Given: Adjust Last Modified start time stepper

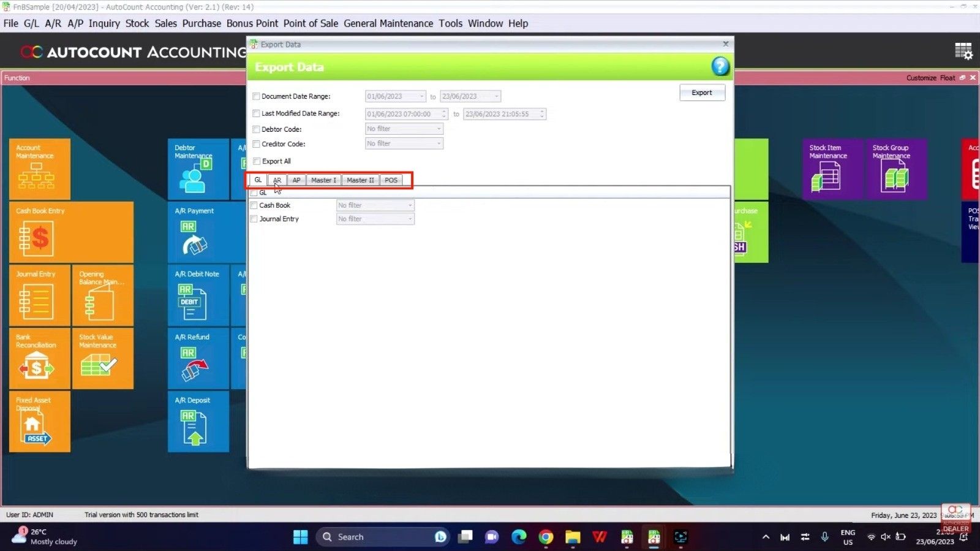Looking at the screenshot, I should click(x=444, y=114).
